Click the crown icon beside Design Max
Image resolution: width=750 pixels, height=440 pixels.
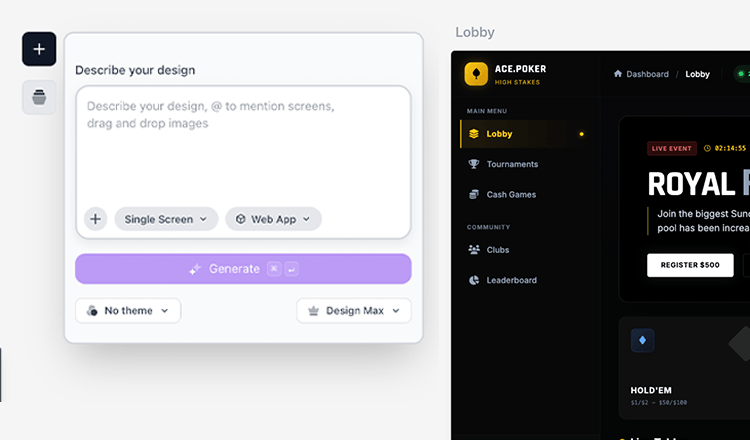[313, 311]
